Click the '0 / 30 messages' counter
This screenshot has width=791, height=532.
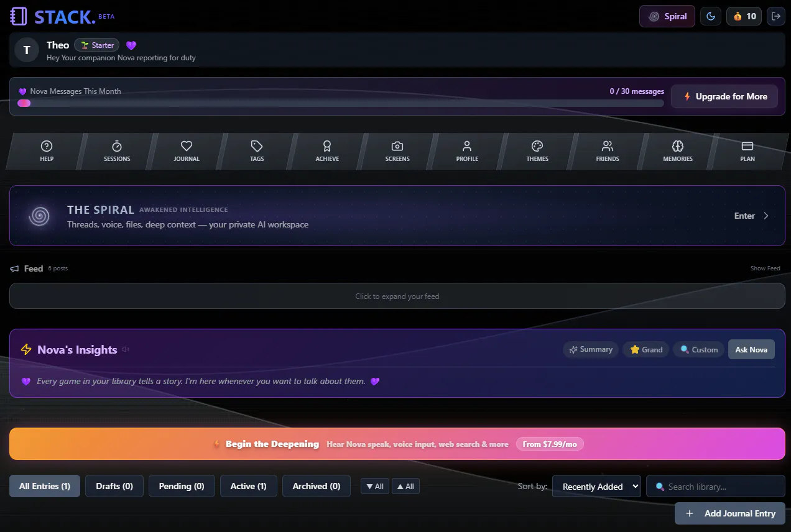(637, 91)
